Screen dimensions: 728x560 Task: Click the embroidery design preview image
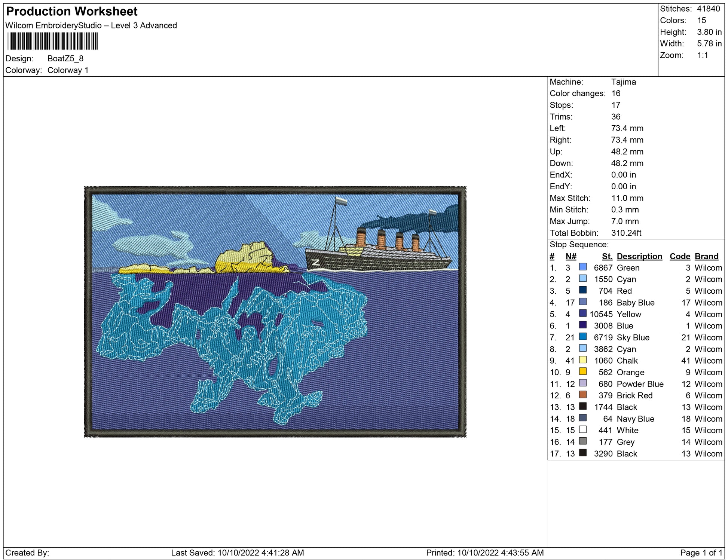tap(275, 312)
